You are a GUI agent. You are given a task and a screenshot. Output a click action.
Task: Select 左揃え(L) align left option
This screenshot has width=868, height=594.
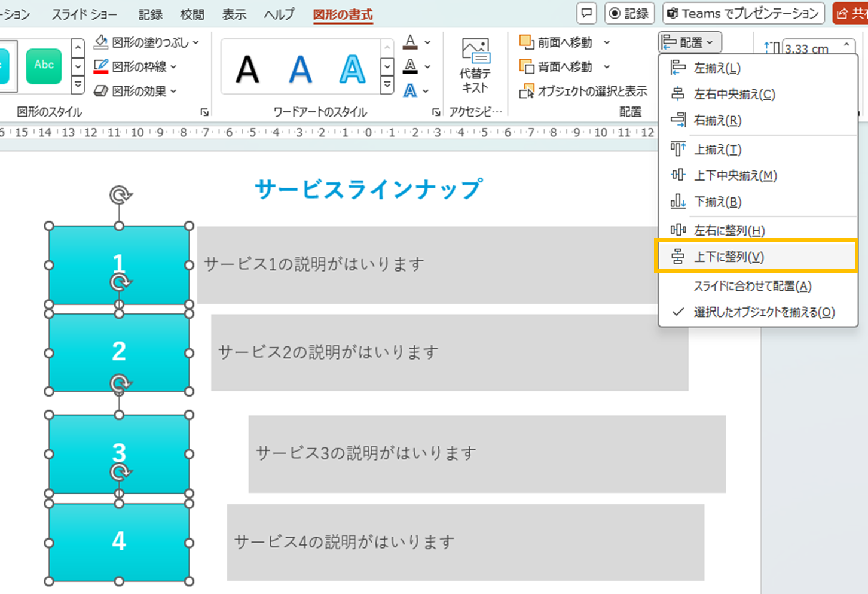click(x=758, y=68)
